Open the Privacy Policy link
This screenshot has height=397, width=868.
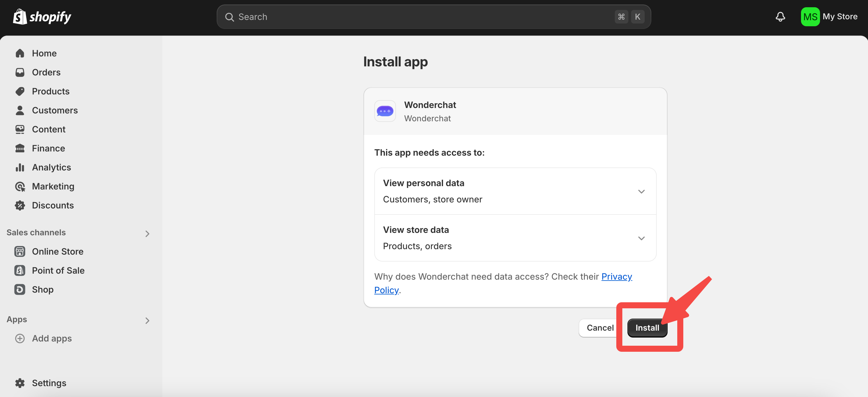[616, 276]
